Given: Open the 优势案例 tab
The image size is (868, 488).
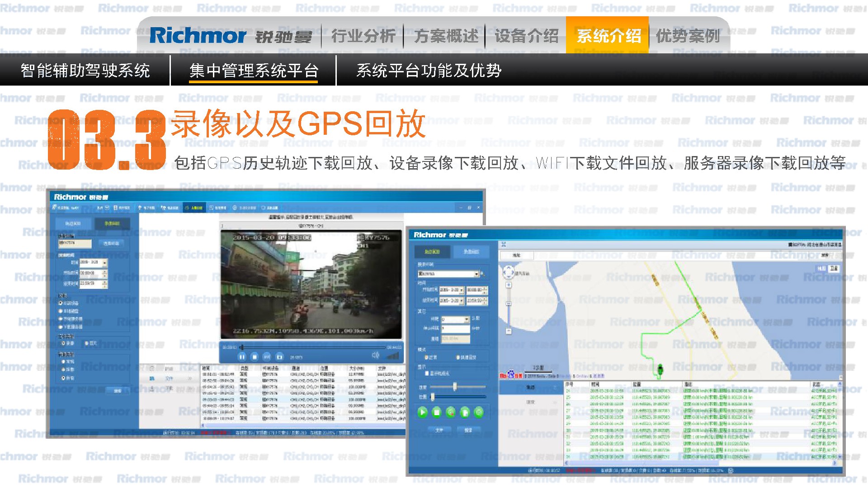Looking at the screenshot, I should 688,36.
